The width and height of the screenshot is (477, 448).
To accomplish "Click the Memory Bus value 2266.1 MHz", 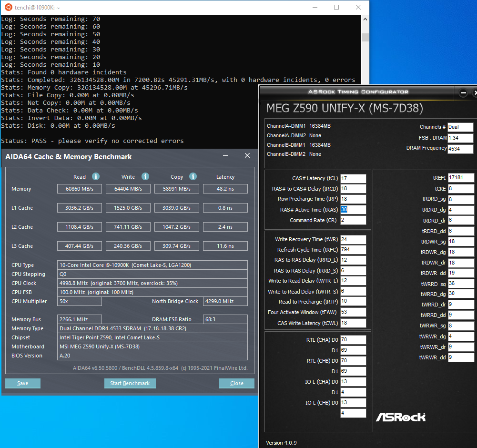I will (x=80, y=319).
